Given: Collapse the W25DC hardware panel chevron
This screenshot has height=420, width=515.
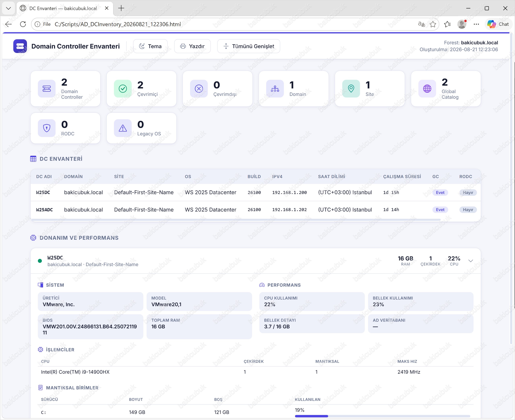Looking at the screenshot, I should tap(471, 261).
